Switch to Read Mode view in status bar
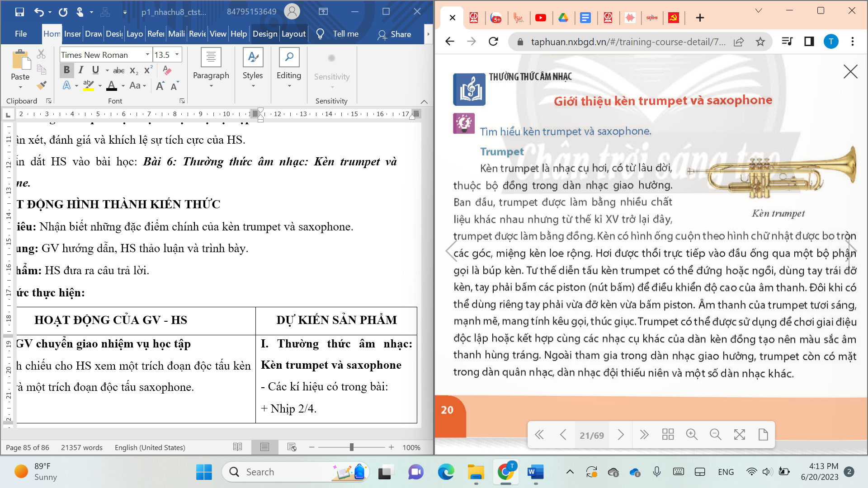868x488 pixels. coord(237,447)
